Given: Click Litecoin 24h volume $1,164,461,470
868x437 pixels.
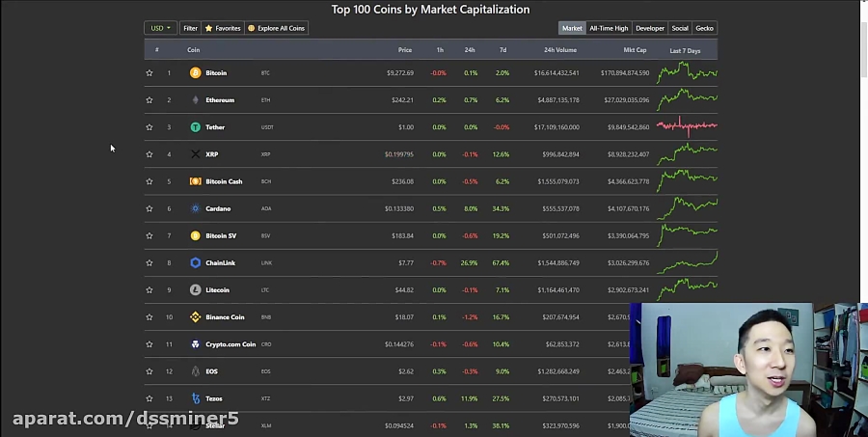Looking at the screenshot, I should [x=558, y=289].
